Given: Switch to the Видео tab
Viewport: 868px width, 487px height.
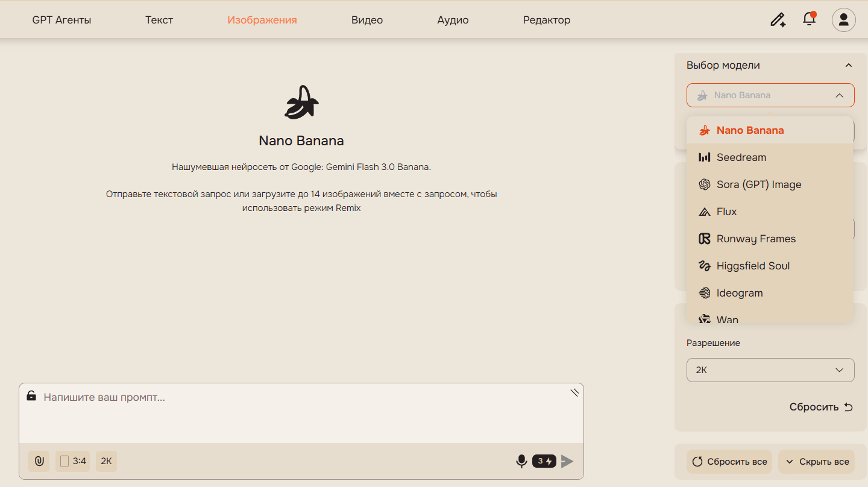Looking at the screenshot, I should coord(367,20).
